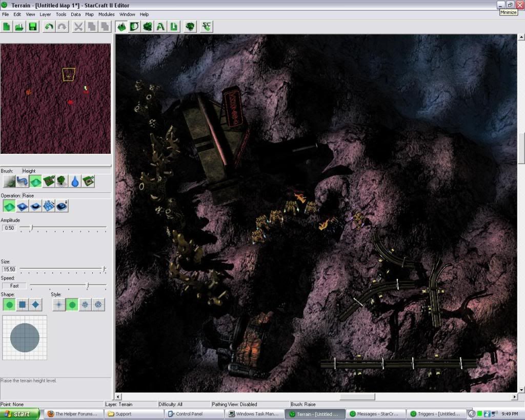Choose the third height operation icon
Screen dimensions: 525x420
click(35, 206)
